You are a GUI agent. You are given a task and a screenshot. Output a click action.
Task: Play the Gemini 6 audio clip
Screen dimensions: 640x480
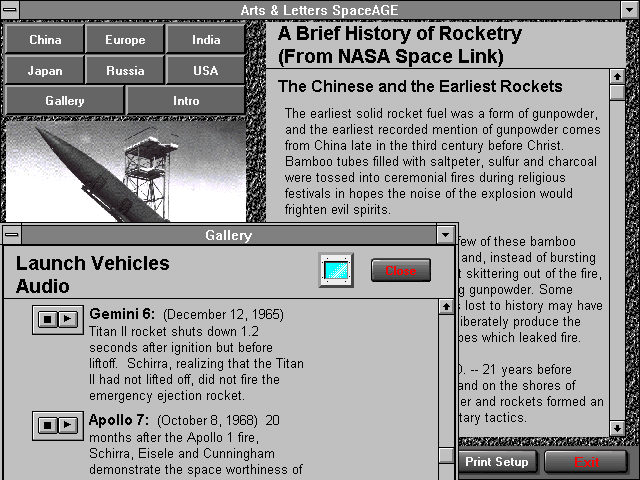pos(68,319)
